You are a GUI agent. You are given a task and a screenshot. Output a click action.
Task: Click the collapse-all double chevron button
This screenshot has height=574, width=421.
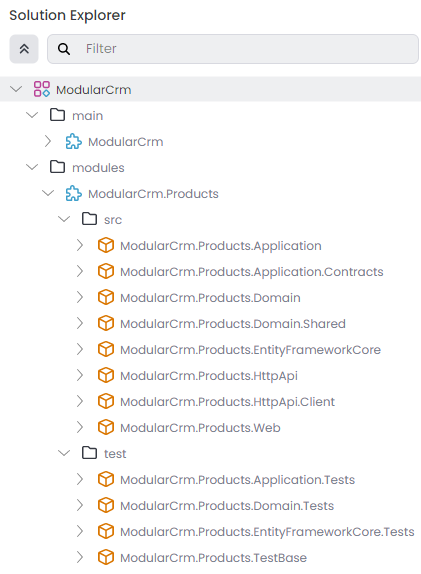click(24, 49)
